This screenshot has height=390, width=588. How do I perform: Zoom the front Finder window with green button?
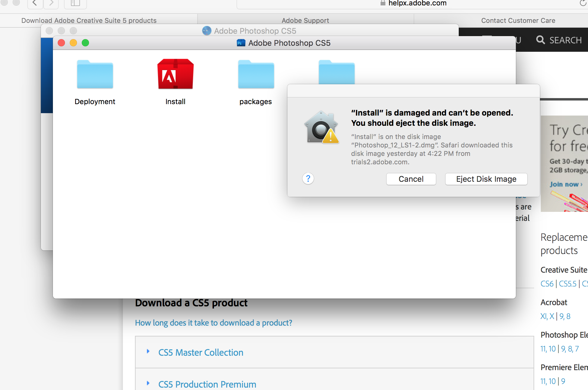click(x=85, y=43)
